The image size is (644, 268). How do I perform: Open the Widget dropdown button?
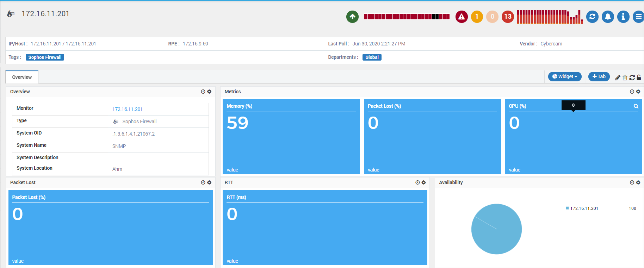565,76
